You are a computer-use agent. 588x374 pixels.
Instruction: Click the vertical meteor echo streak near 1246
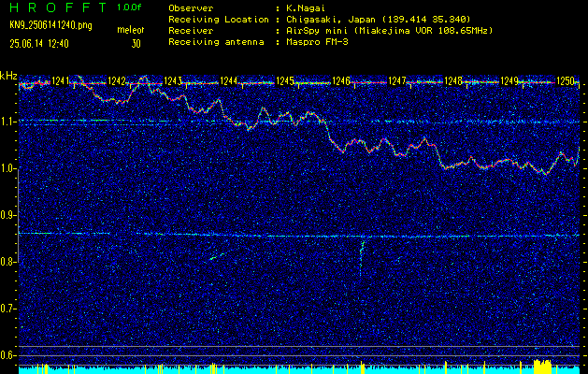[362, 257]
